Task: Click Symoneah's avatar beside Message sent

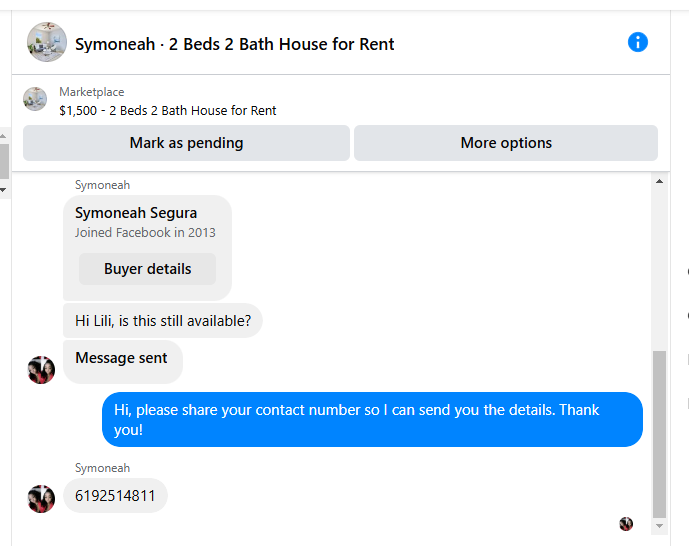Action: [x=41, y=370]
